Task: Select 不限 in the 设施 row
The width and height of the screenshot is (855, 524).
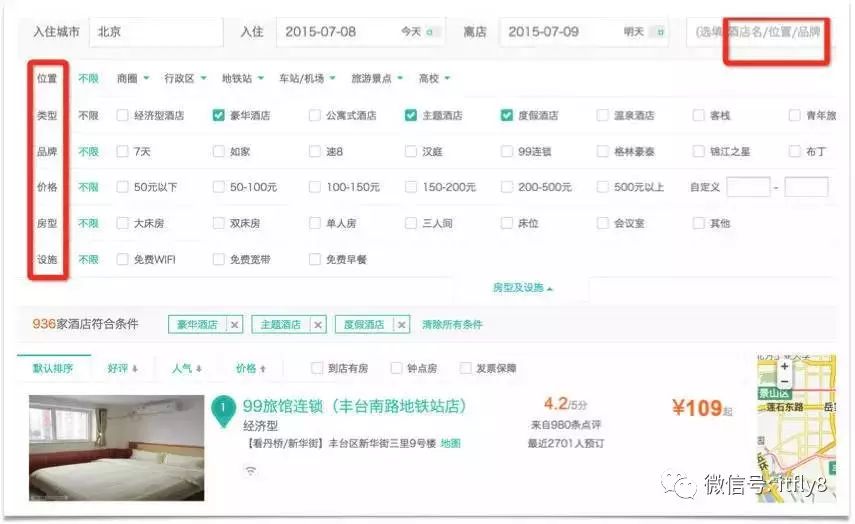Action: click(88, 259)
